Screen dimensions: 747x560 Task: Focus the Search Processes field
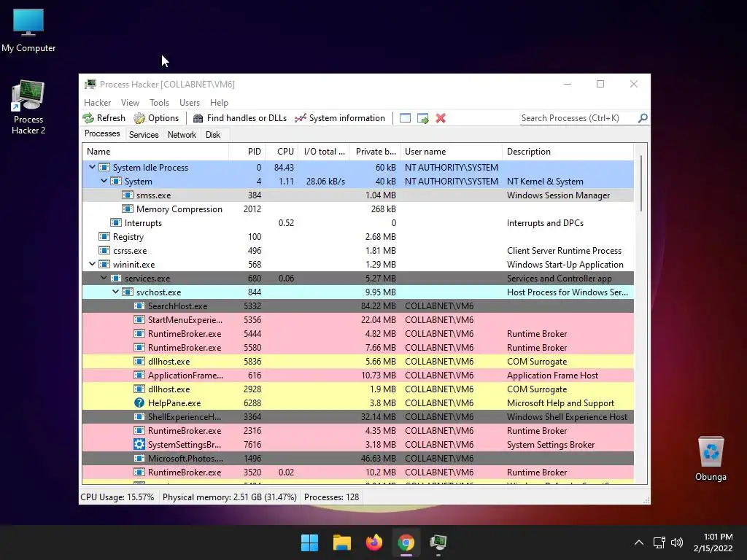[x=578, y=118]
